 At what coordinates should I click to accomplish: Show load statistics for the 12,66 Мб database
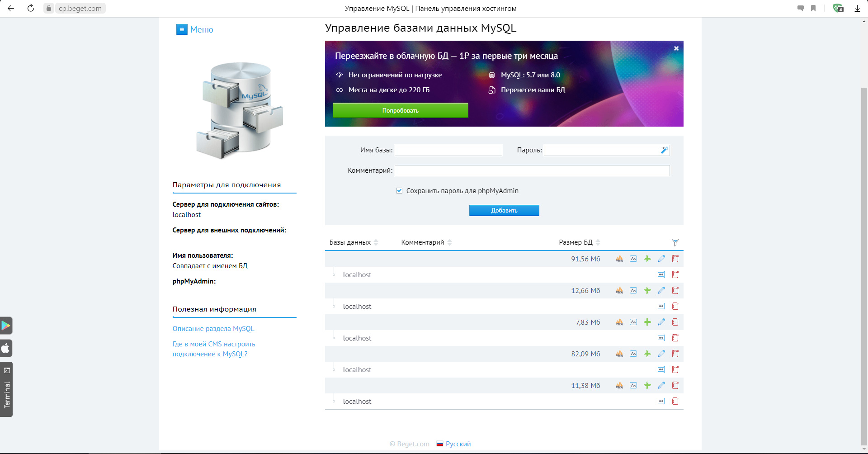[x=633, y=290]
